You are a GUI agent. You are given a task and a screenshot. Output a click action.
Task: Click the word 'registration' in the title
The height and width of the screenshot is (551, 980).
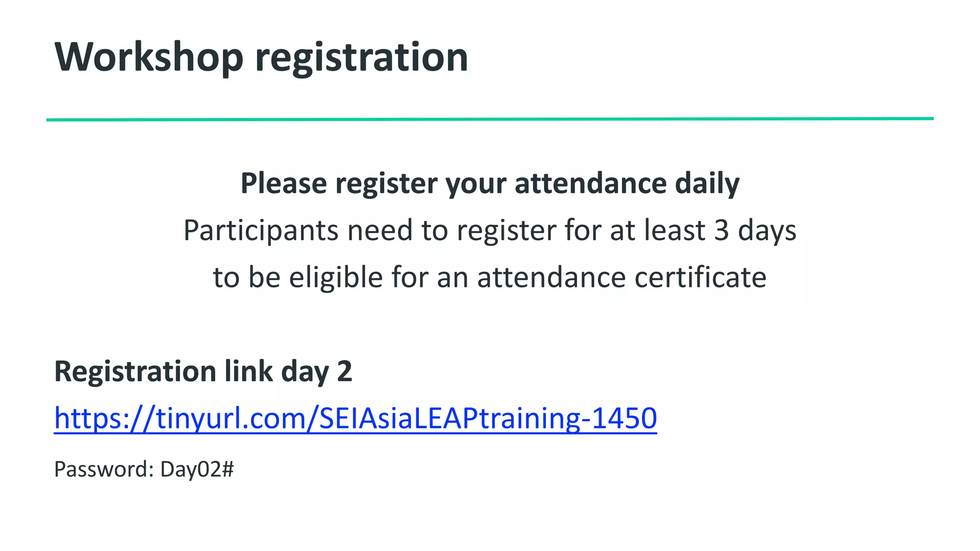click(361, 57)
